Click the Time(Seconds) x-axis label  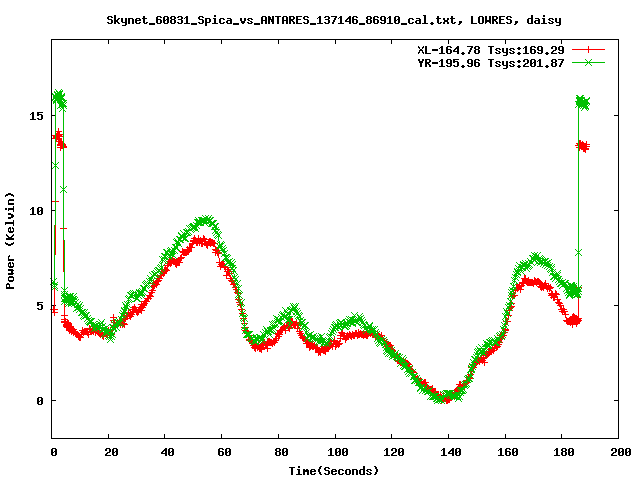(x=333, y=471)
